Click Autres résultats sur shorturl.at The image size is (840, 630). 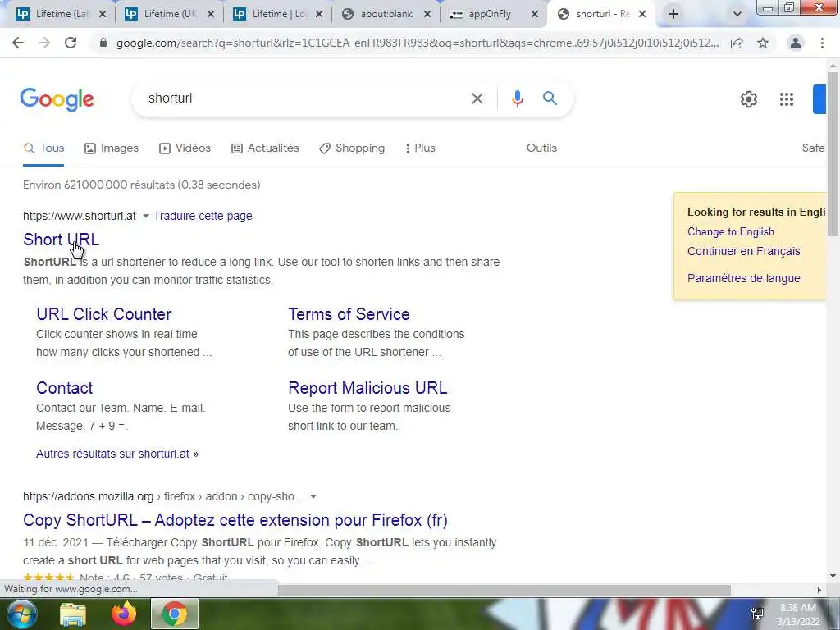coord(117,454)
